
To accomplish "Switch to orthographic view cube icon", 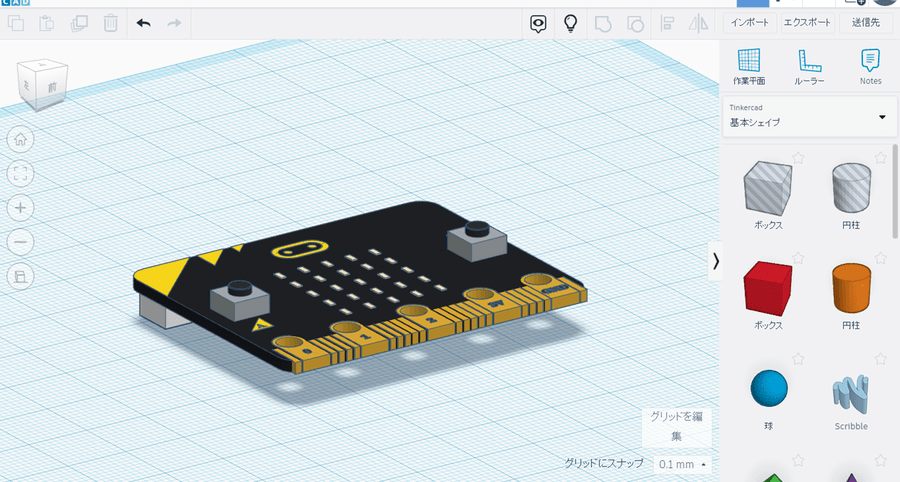I will [x=21, y=277].
